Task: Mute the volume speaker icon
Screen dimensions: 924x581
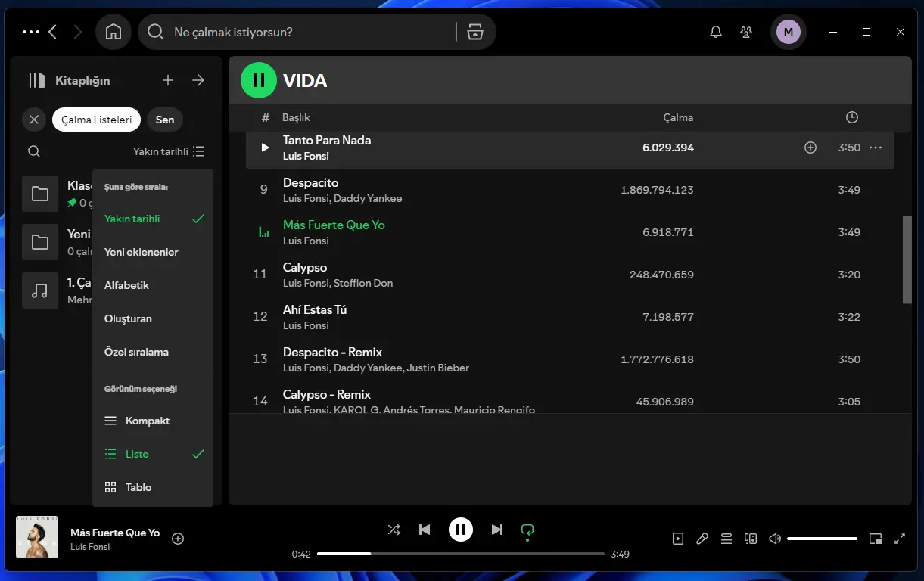Action: click(775, 539)
